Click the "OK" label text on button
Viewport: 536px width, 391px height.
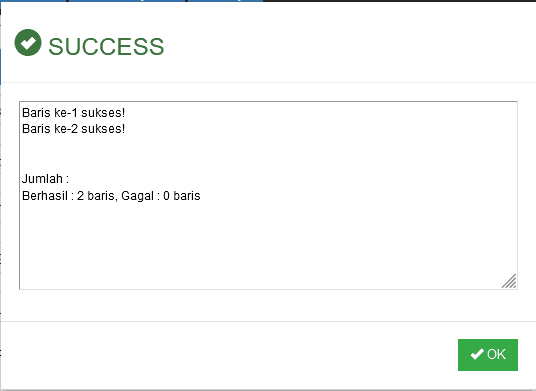pos(496,354)
